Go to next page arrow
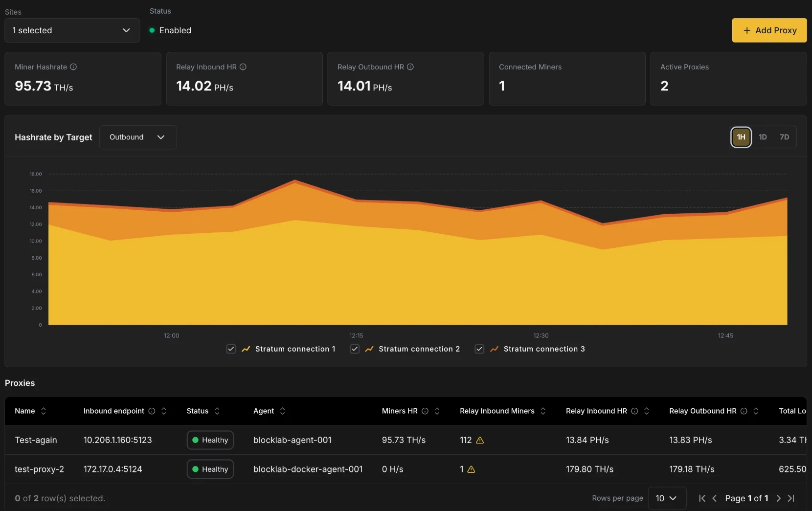 click(778, 498)
